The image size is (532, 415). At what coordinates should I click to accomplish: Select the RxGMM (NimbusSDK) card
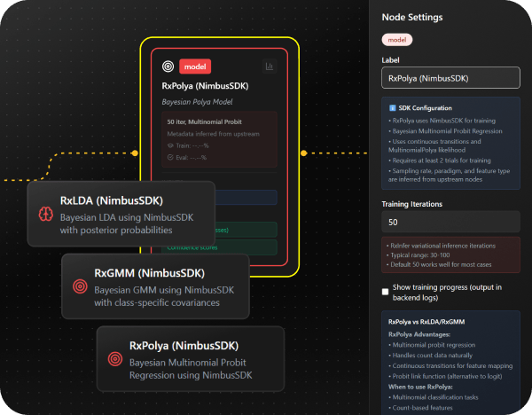155,286
